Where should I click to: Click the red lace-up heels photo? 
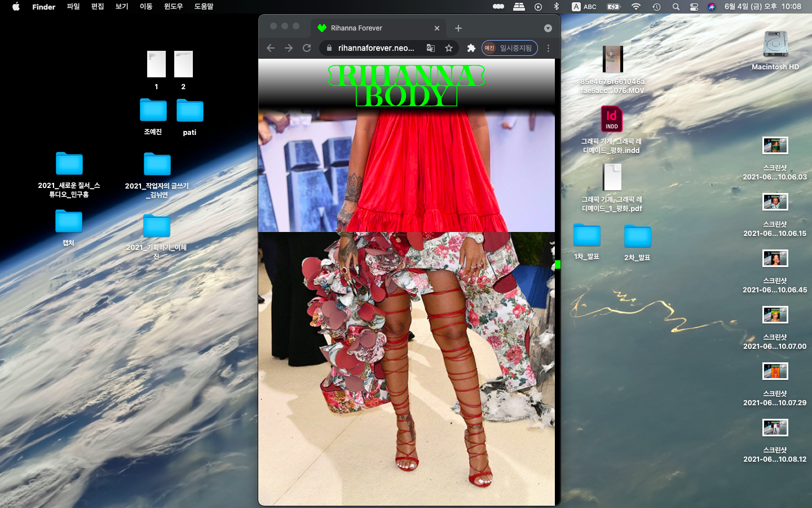(x=407, y=369)
